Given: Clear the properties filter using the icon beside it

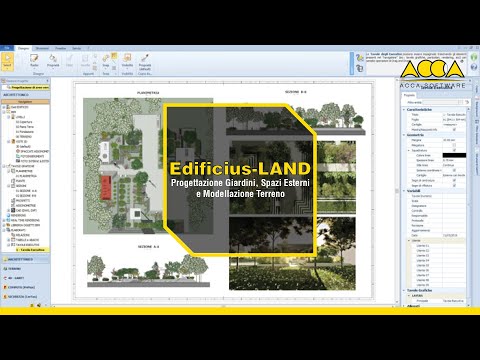Looking at the screenshot, I should 467,102.
